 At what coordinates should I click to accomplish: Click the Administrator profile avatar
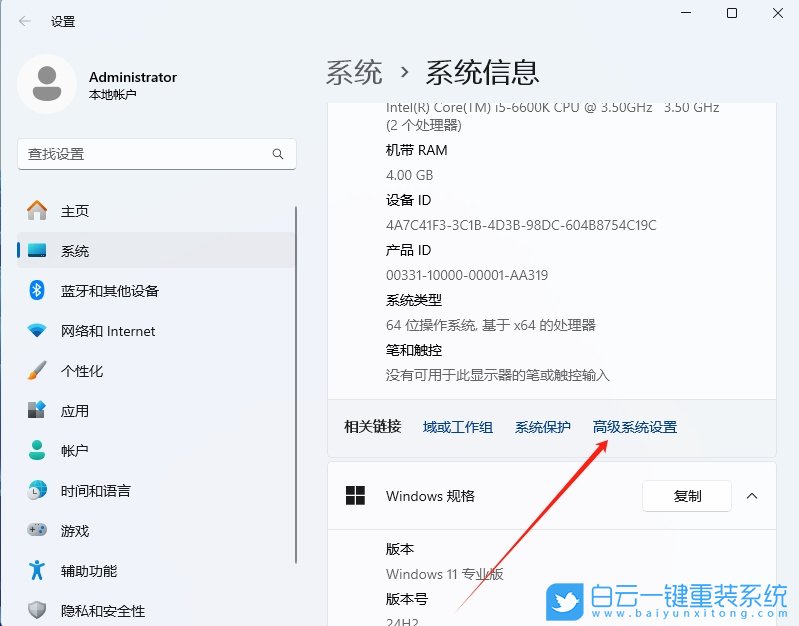[x=47, y=84]
